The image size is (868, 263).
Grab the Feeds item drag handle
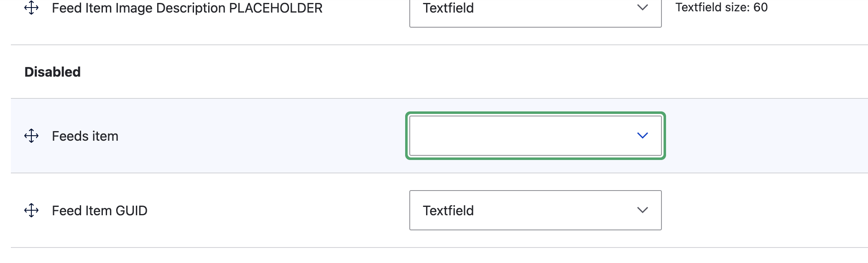31,136
